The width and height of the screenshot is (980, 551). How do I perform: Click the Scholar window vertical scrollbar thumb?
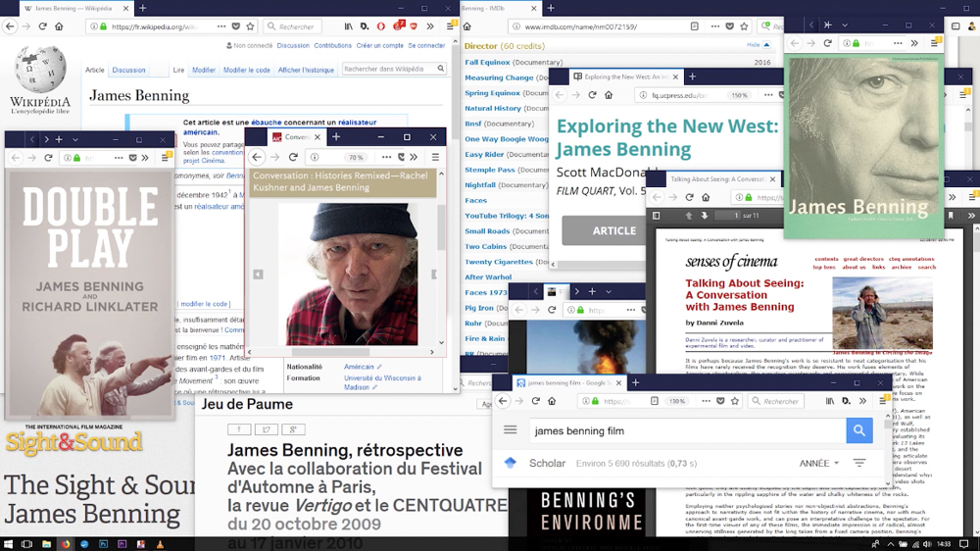click(x=888, y=425)
